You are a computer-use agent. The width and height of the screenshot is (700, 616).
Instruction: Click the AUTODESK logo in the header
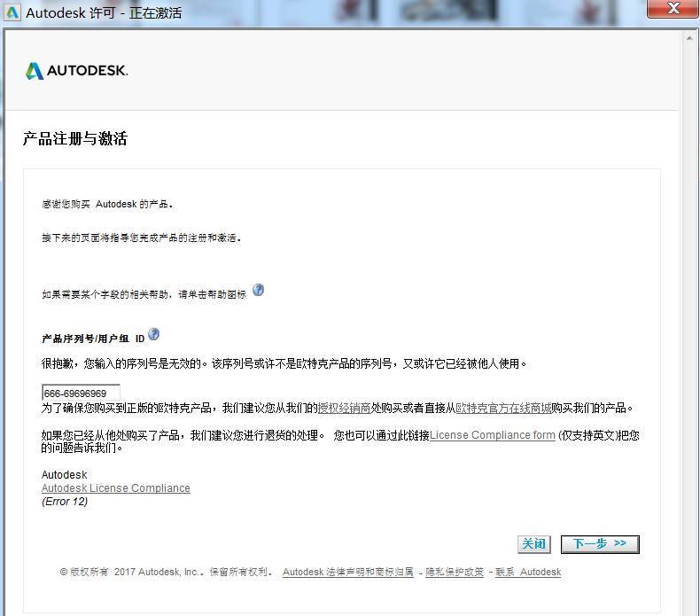click(x=77, y=71)
